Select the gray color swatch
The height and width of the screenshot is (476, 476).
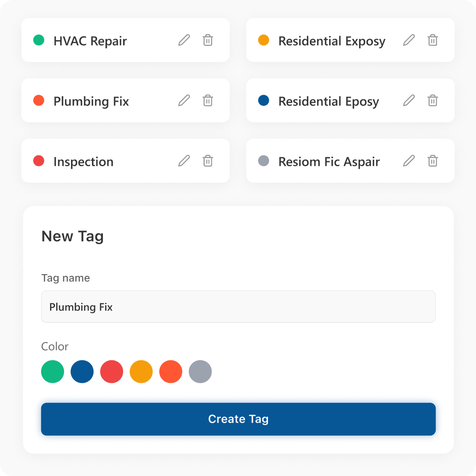coord(200,372)
